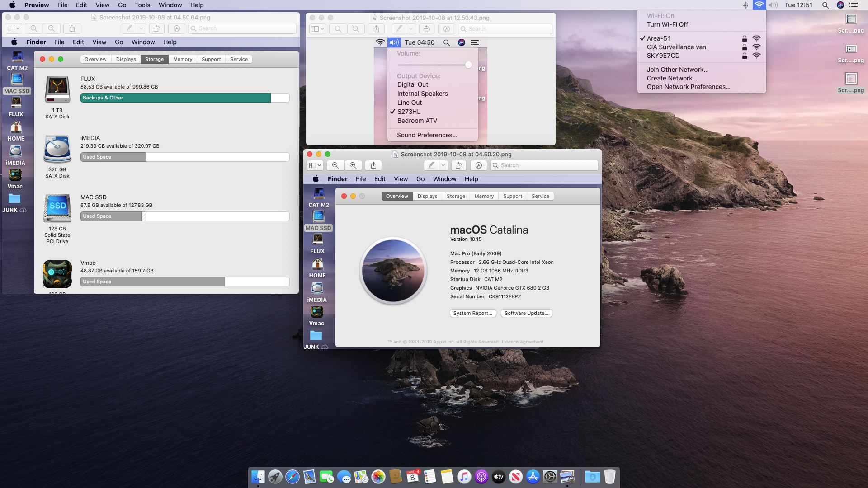Viewport: 868px width, 488px height.
Task: Choose Open Network Preferences… menu item
Action: (688, 87)
